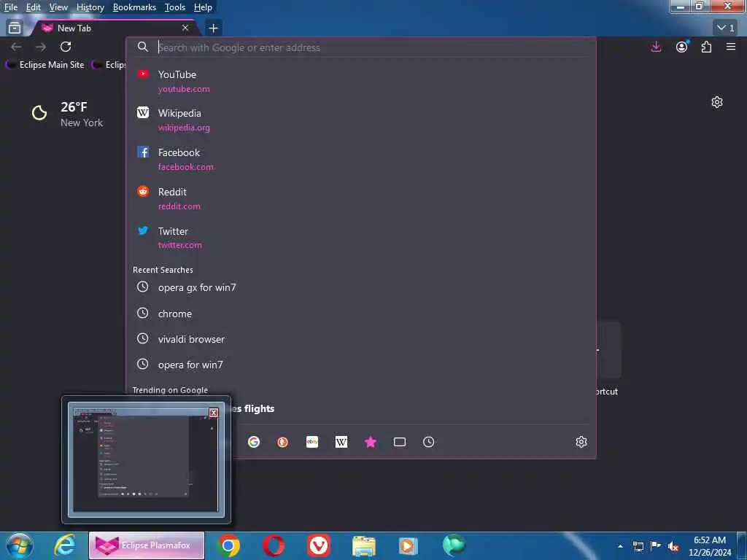Open the account profile menu
This screenshot has height=560, width=747.
click(x=682, y=47)
